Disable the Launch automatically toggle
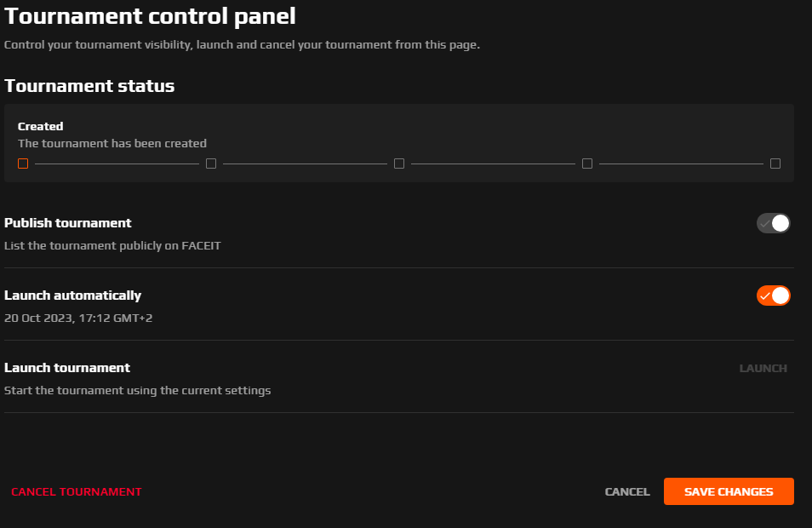This screenshot has width=812, height=528. pos(773,296)
